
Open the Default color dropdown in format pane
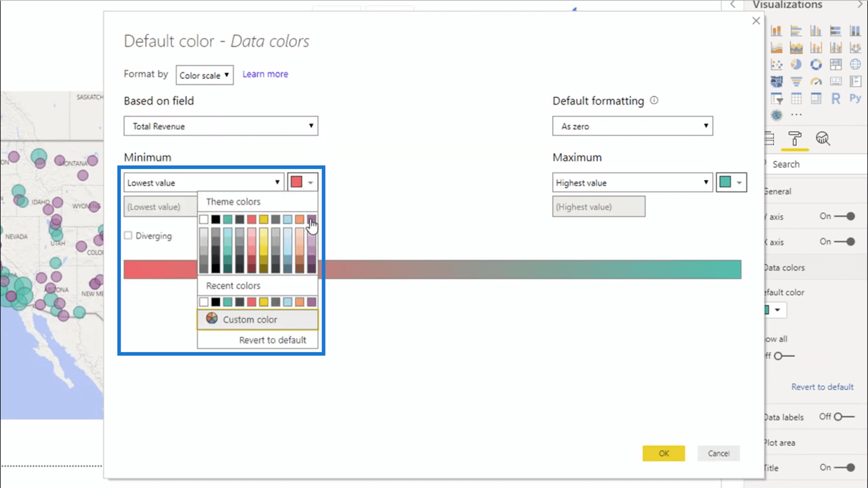tap(775, 310)
